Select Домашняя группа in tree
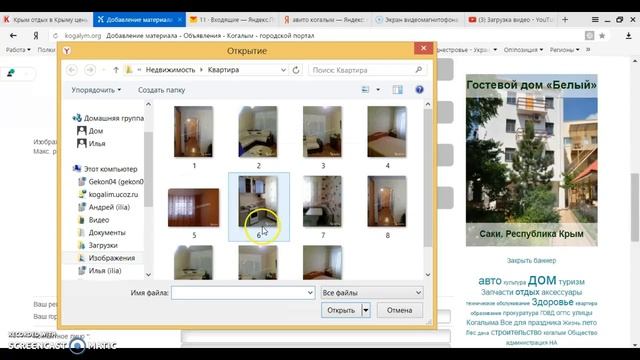The height and width of the screenshot is (360, 640). (109, 118)
